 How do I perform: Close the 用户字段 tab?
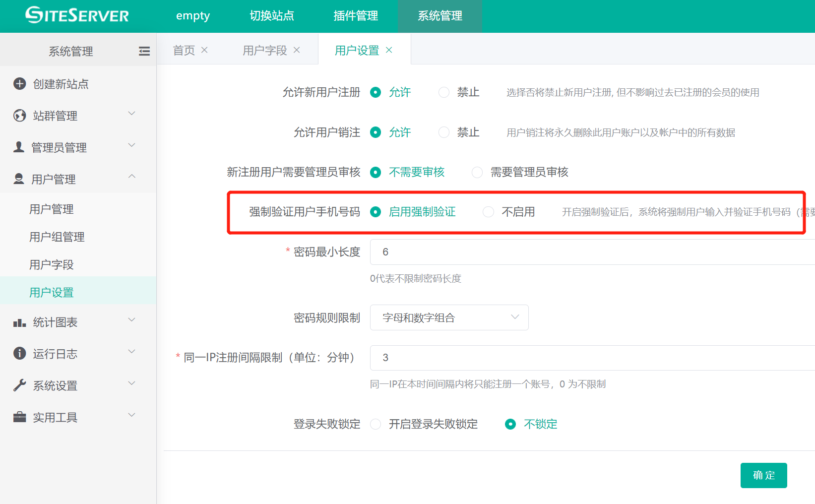297,50
